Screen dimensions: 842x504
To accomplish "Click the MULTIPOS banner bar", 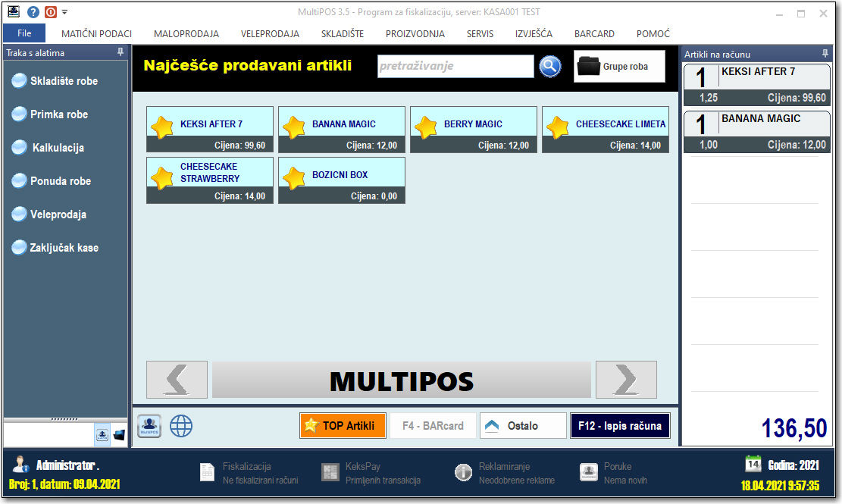I will point(402,380).
